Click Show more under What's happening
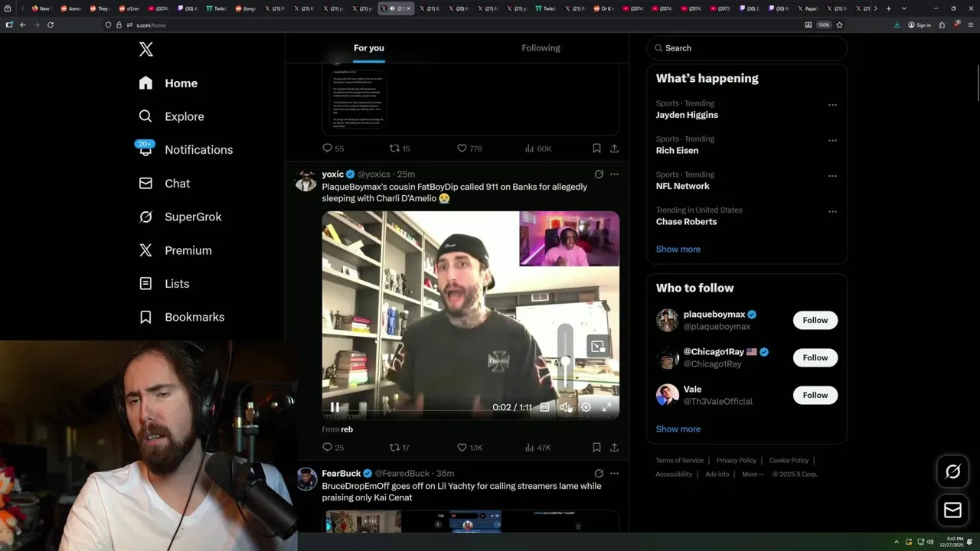Screen dimensions: 980x551 (x=678, y=249)
